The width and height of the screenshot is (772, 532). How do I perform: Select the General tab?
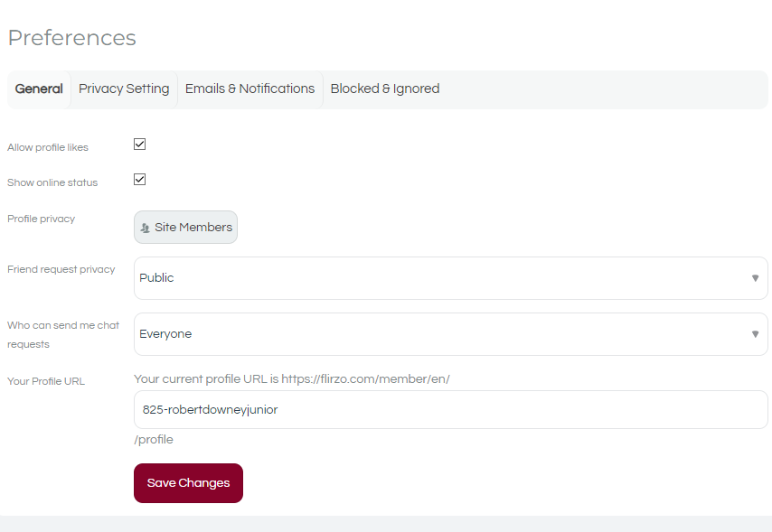click(39, 89)
